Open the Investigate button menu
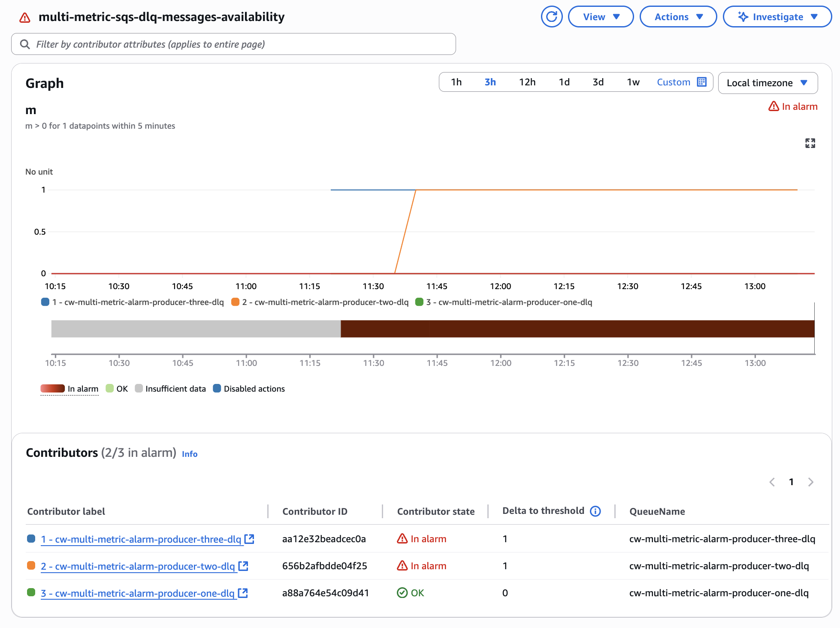Viewport: 840px width, 628px height. coord(777,17)
